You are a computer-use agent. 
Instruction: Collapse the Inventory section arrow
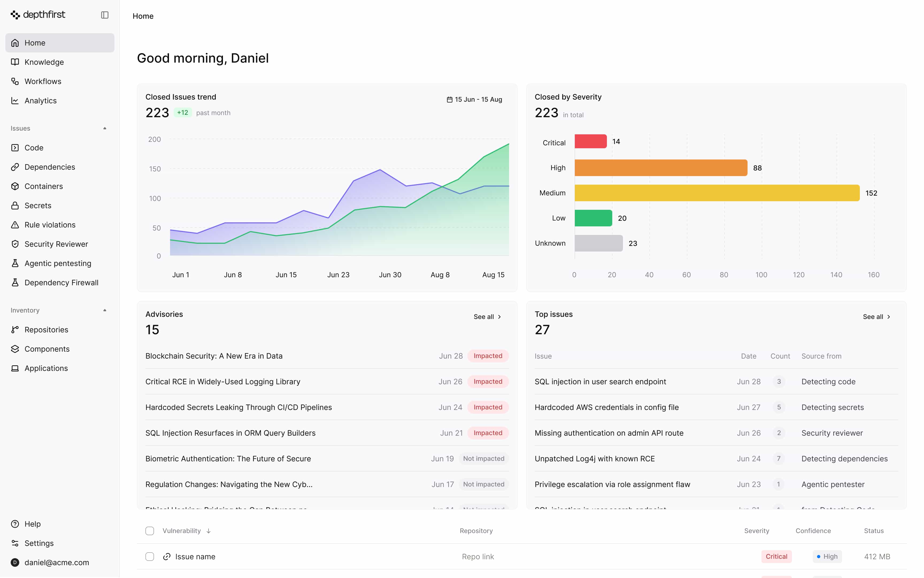pyautogui.click(x=105, y=310)
